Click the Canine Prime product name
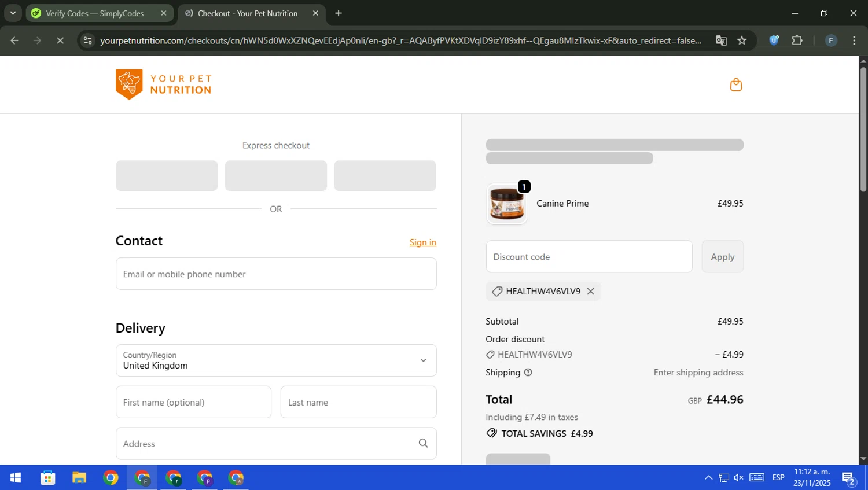 (x=562, y=204)
